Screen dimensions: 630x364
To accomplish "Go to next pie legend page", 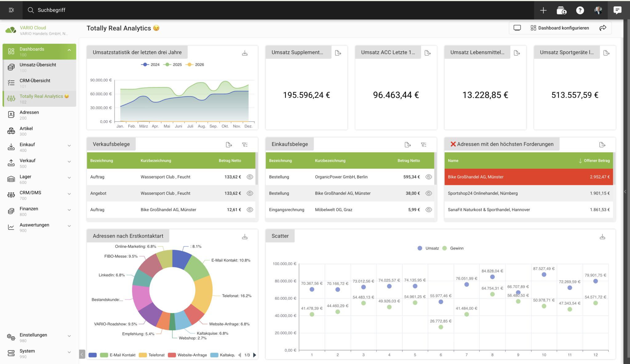I will click(254, 355).
